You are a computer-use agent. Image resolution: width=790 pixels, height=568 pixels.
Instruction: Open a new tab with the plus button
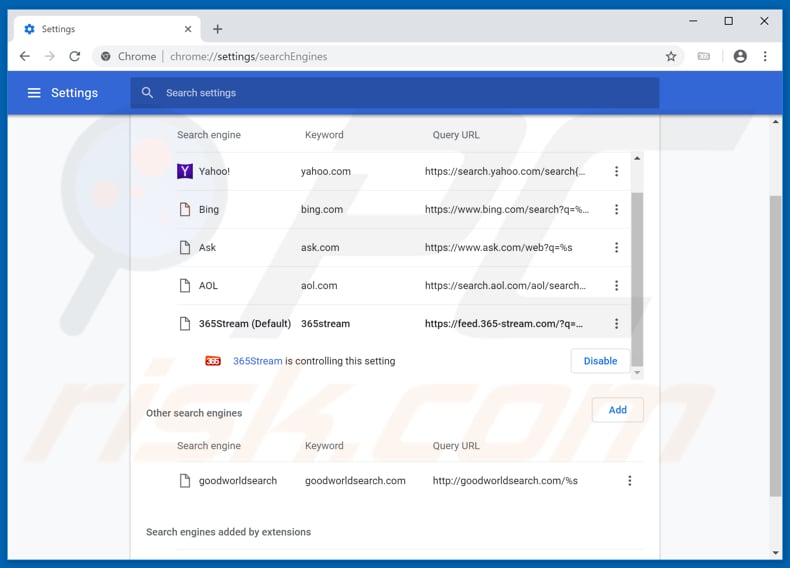click(218, 29)
